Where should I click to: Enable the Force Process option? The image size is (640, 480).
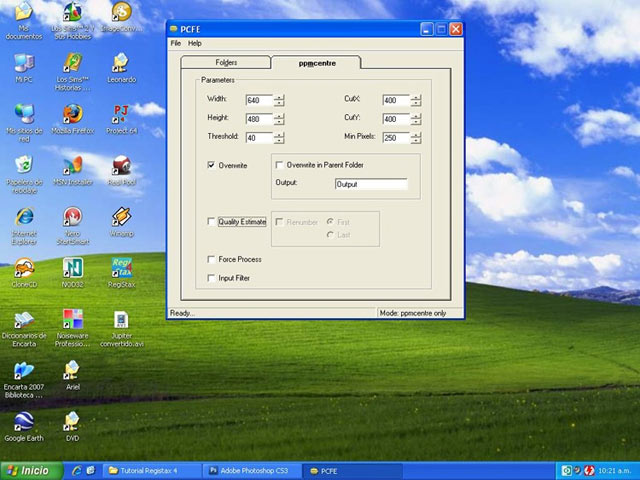[211, 259]
